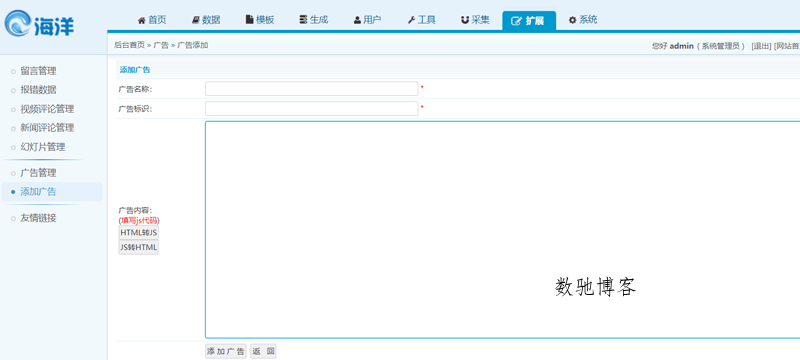
Task: Open 友情链接 in the sidebar
Action: [x=38, y=218]
